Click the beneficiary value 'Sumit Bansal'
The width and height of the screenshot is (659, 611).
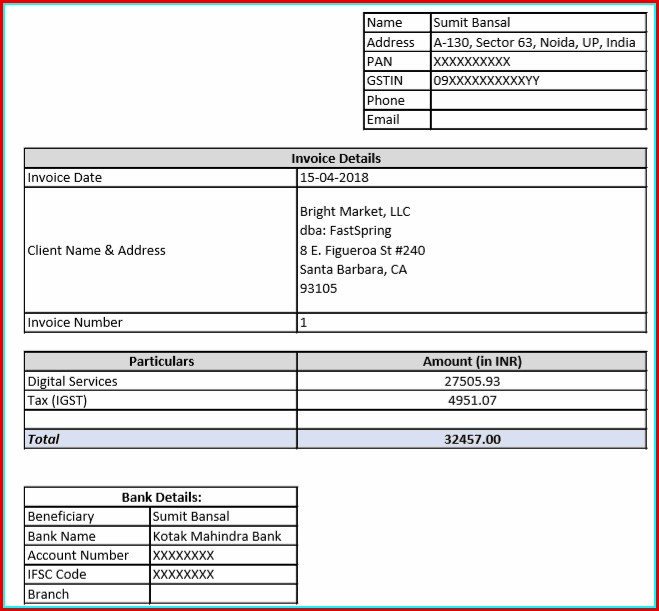224,516
